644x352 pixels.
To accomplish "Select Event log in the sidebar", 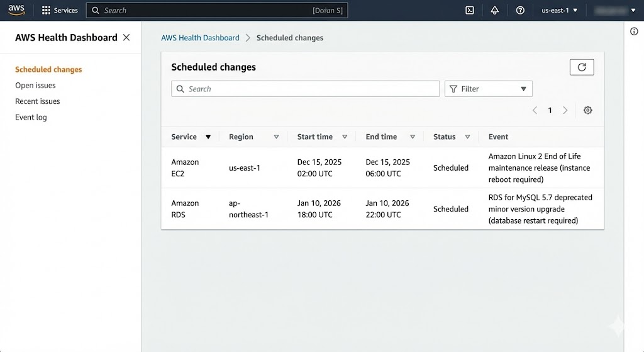I will (31, 117).
